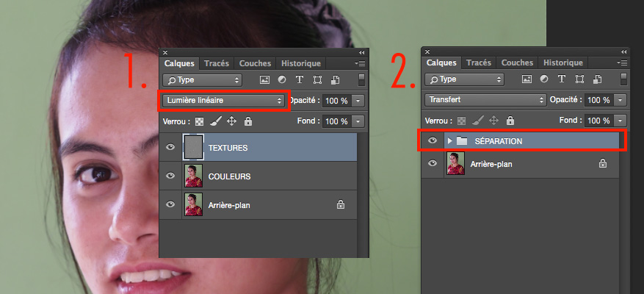Shape layer filter icon in panel 2
This screenshot has width=644, height=294.
[x=579, y=79]
